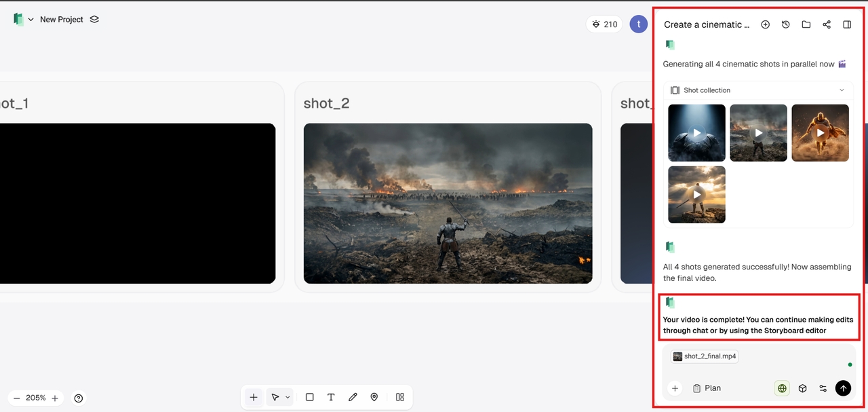Click the 205% zoom level value
Screen dimensions: 868x412
click(36, 398)
